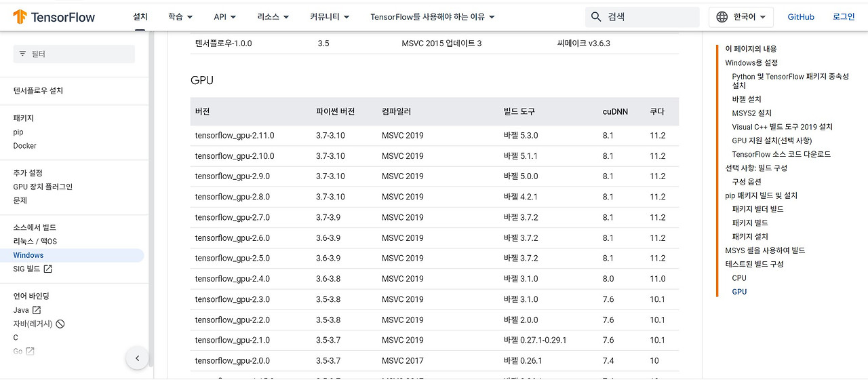Jump to TensorFlow 소스 코드 다운로드
Screen dimensions: 868x380
tap(781, 154)
